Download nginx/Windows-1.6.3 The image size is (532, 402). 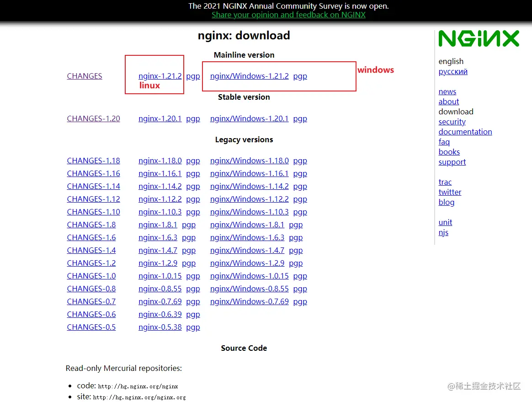coord(247,238)
